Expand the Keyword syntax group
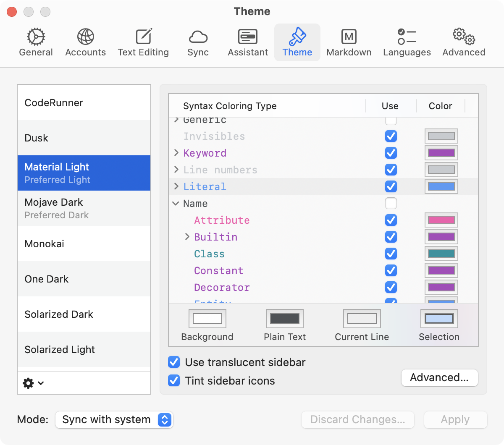504x445 pixels. (176, 153)
